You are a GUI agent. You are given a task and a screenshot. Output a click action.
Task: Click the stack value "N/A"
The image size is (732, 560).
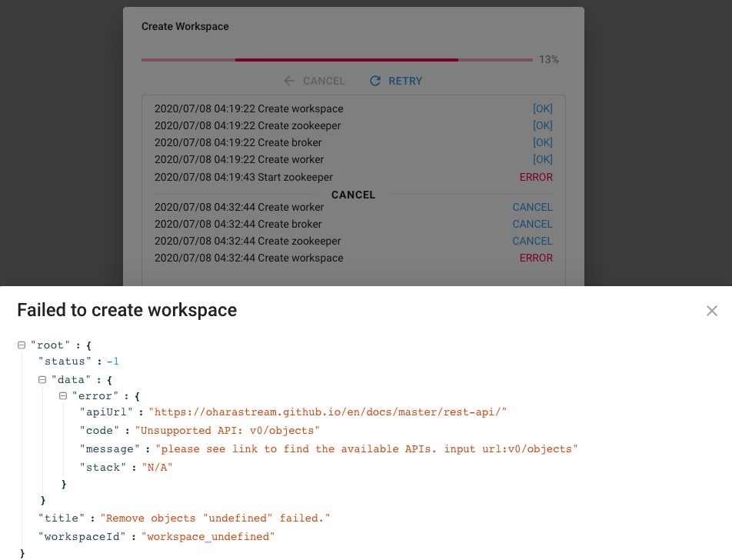[158, 468]
